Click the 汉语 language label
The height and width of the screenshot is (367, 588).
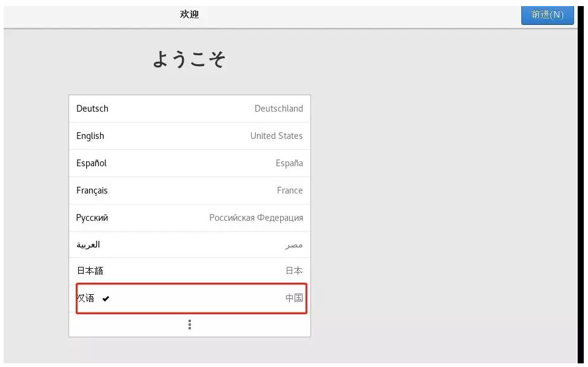pos(85,298)
